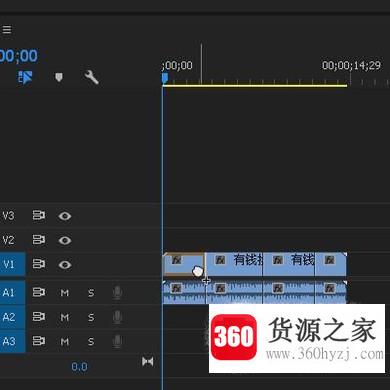Viewport: 390px width, 390px height.
Task: Toggle the A2 track targeting button
Action: click(12, 317)
